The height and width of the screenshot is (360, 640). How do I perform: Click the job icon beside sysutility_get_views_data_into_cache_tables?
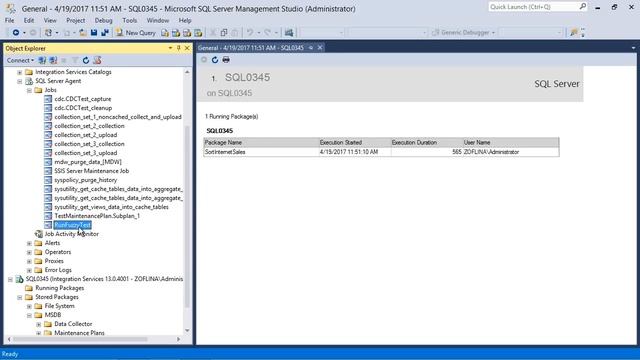coord(48,207)
